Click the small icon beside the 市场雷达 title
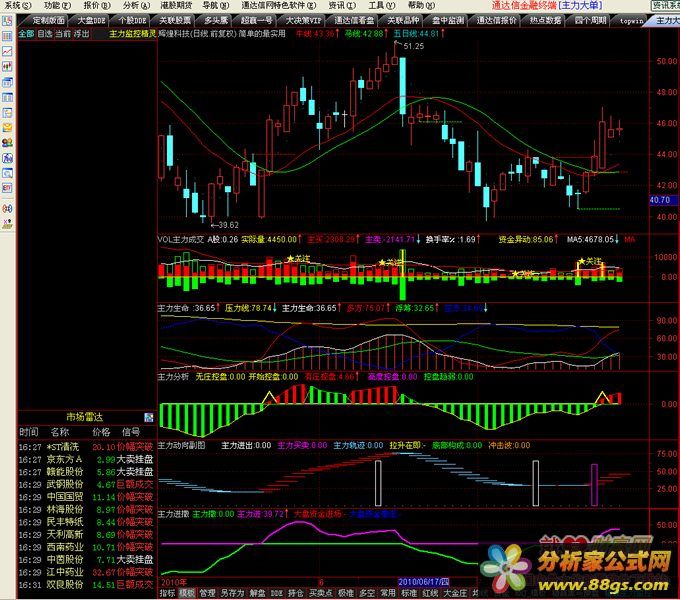680x600 pixels. 149,417
